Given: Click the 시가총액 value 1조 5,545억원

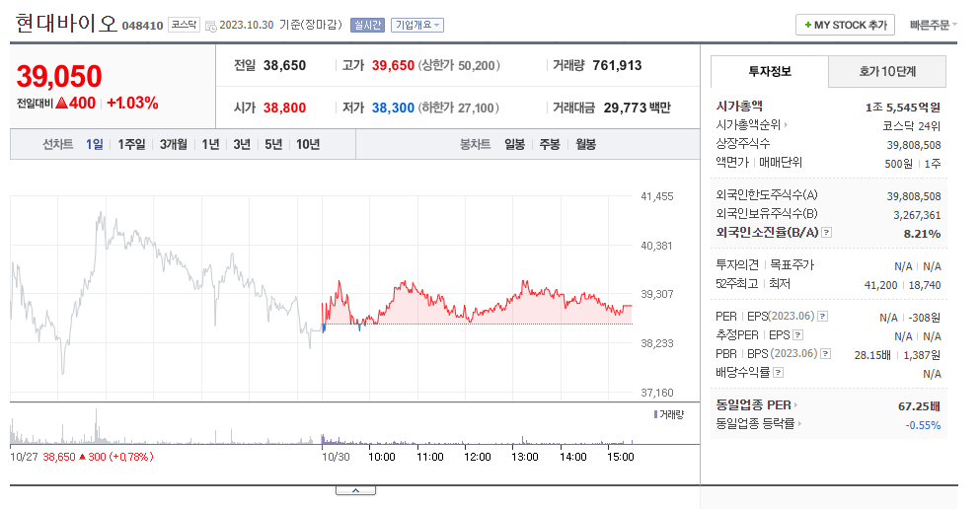Looking at the screenshot, I should pyautogui.click(x=902, y=108).
